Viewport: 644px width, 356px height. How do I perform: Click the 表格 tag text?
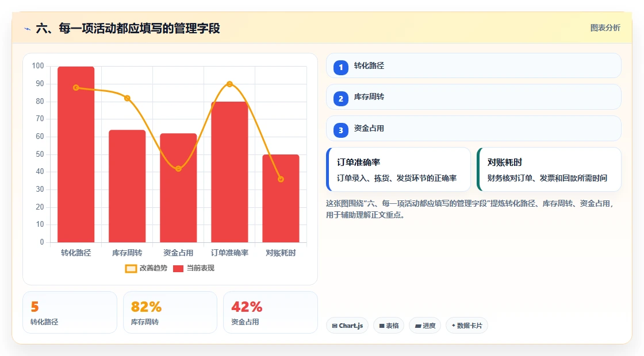point(392,326)
